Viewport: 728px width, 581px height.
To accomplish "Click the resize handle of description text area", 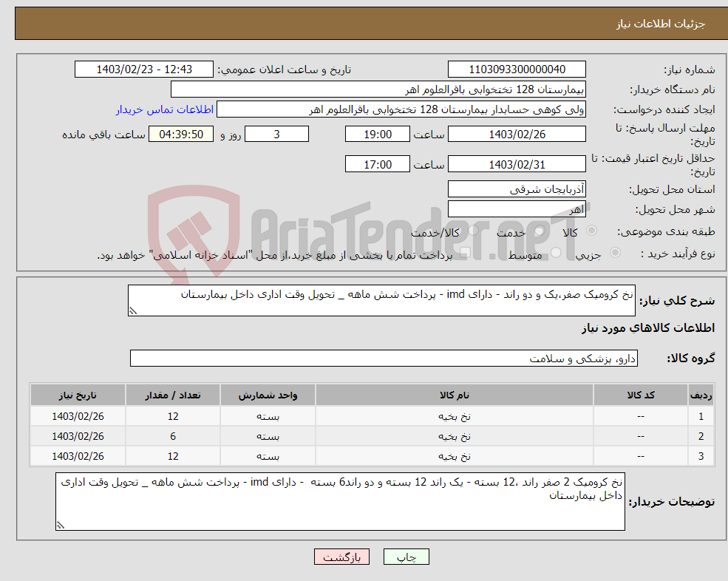I will (133, 311).
